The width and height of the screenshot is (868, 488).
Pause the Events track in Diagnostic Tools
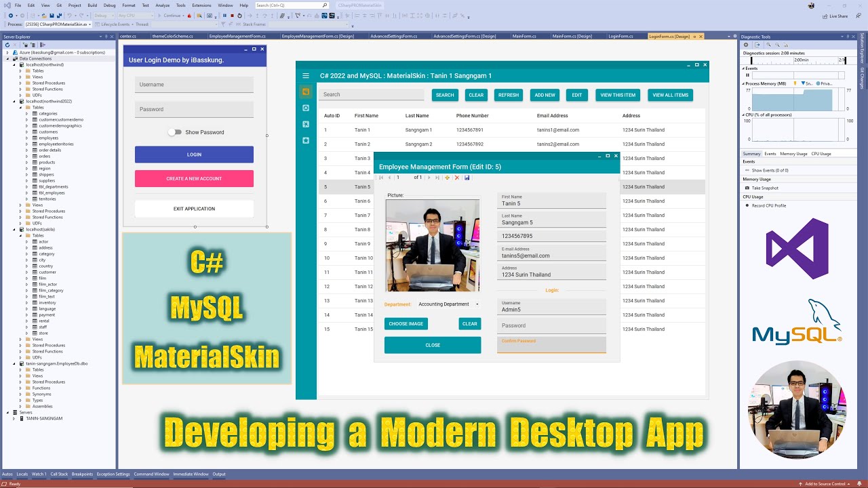coord(748,75)
